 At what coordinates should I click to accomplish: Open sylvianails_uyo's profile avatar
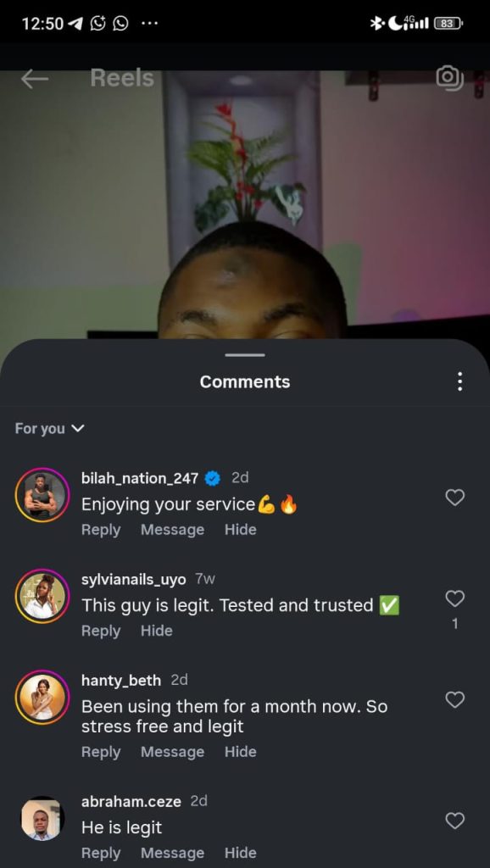click(42, 596)
